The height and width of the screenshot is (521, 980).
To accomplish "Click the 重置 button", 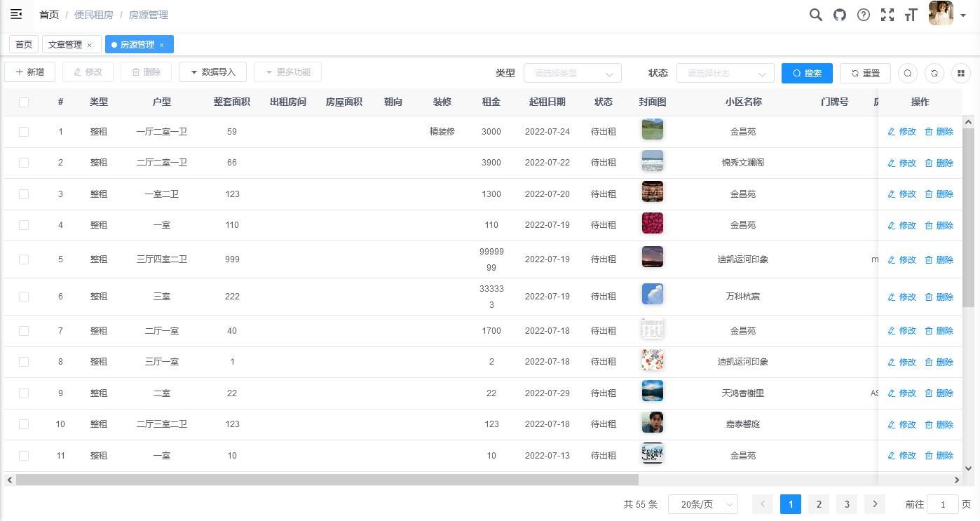I will coord(865,73).
